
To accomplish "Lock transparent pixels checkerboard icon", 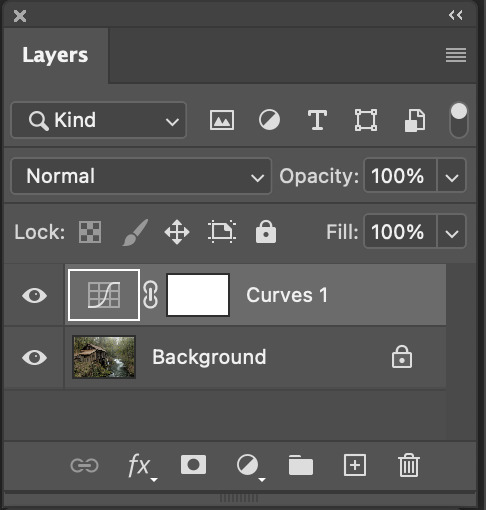I will point(90,232).
